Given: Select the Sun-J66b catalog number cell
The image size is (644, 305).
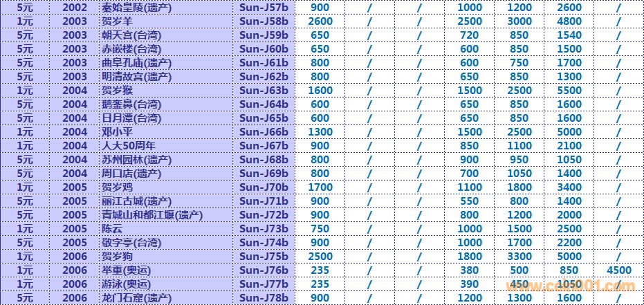Looking at the screenshot, I should point(263,132).
